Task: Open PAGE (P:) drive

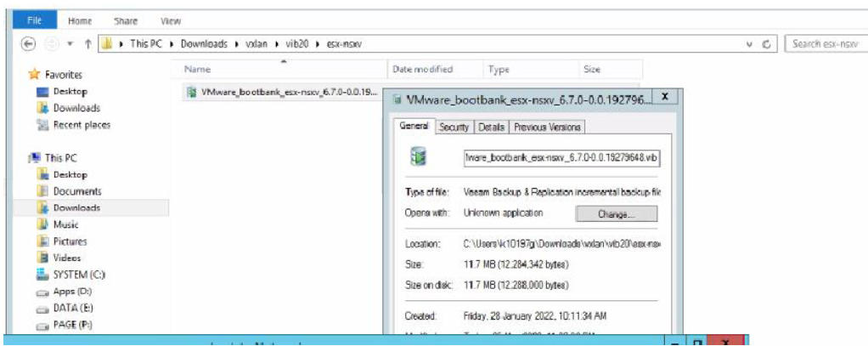Action: coord(72,325)
